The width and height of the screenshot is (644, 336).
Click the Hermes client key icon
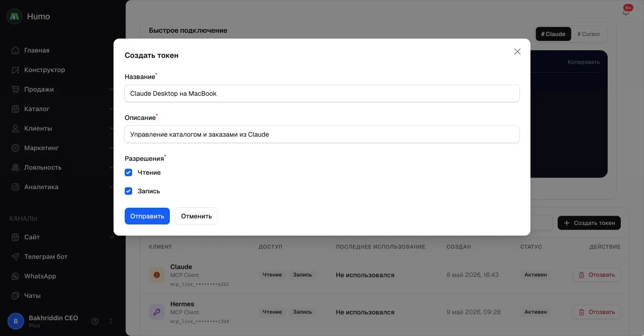point(157,312)
